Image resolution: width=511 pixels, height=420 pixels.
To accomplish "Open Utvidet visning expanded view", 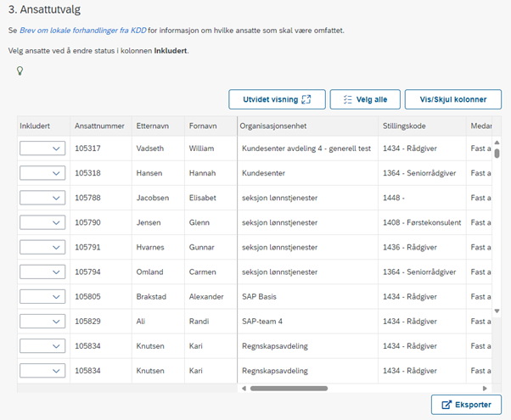I will coord(277,99).
